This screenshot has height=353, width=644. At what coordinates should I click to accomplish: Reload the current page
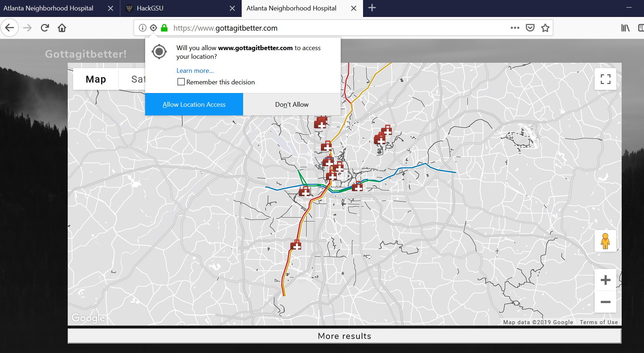click(45, 28)
